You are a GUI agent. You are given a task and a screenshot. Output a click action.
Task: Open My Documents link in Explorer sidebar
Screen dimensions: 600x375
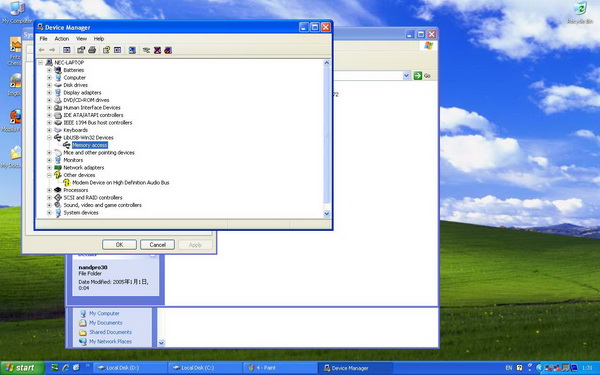click(106, 323)
